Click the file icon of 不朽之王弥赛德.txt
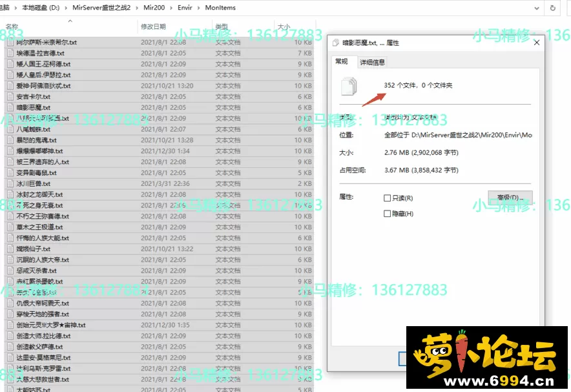This screenshot has width=571, height=392. (x=10, y=216)
